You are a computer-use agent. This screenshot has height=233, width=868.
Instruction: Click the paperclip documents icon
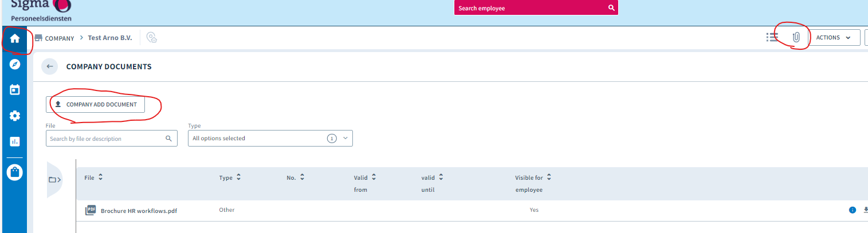(x=796, y=37)
